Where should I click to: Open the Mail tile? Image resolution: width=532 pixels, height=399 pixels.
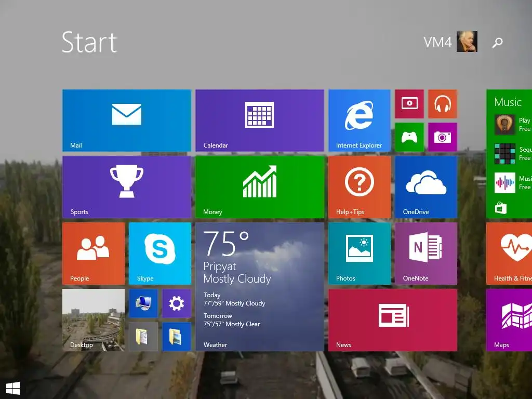127,121
